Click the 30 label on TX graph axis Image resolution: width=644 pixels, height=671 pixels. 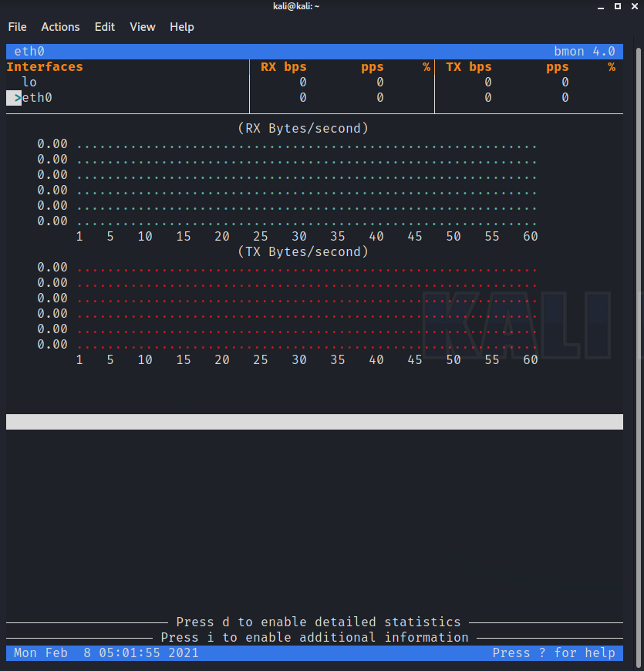(298, 359)
